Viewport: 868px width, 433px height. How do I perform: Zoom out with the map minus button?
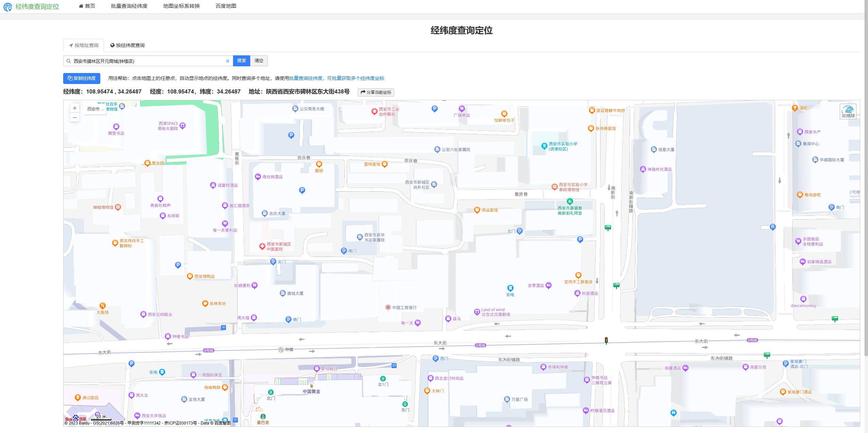click(75, 118)
